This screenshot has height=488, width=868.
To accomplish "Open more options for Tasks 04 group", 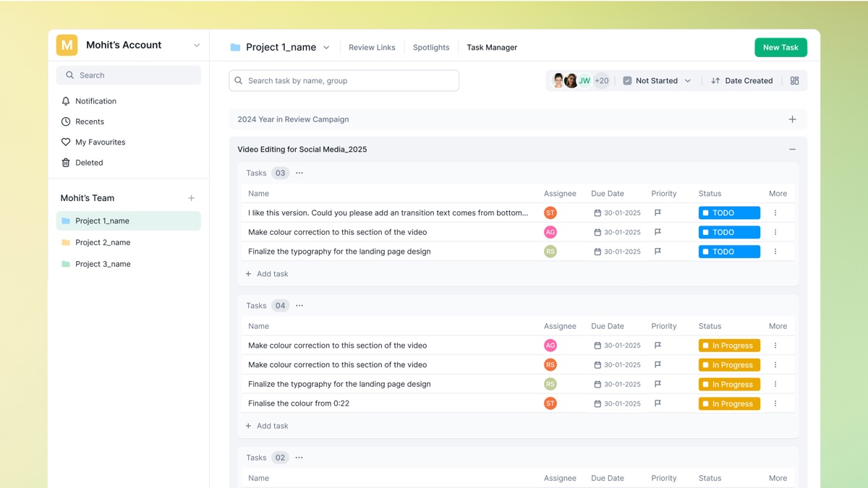I will tap(299, 306).
